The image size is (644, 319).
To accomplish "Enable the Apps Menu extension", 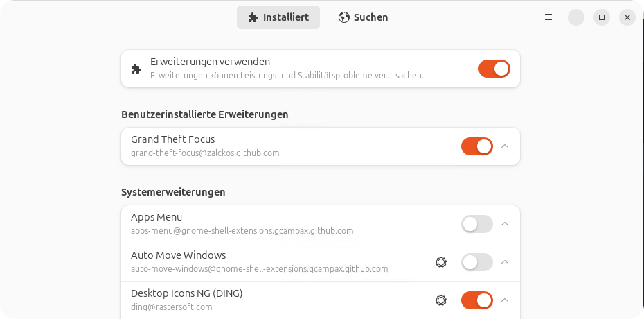I will coord(477,224).
